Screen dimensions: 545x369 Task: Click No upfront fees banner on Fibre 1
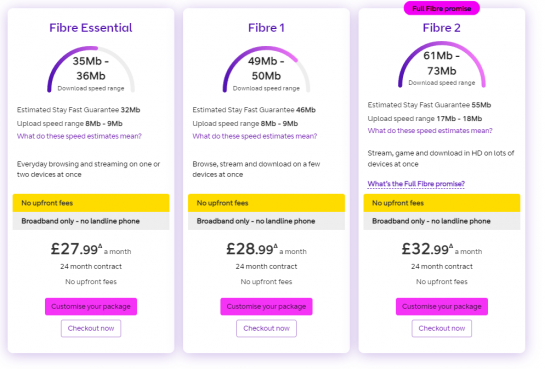[266, 203]
